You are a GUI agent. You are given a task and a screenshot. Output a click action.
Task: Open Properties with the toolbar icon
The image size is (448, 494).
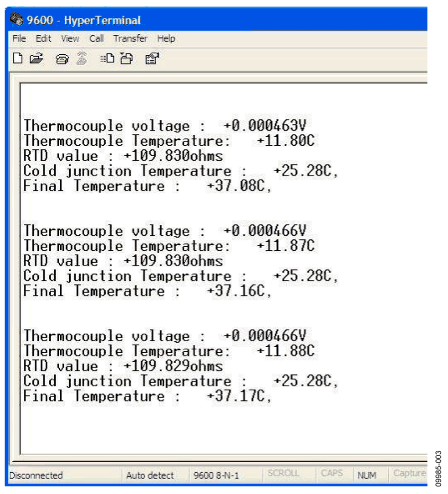[x=152, y=59]
